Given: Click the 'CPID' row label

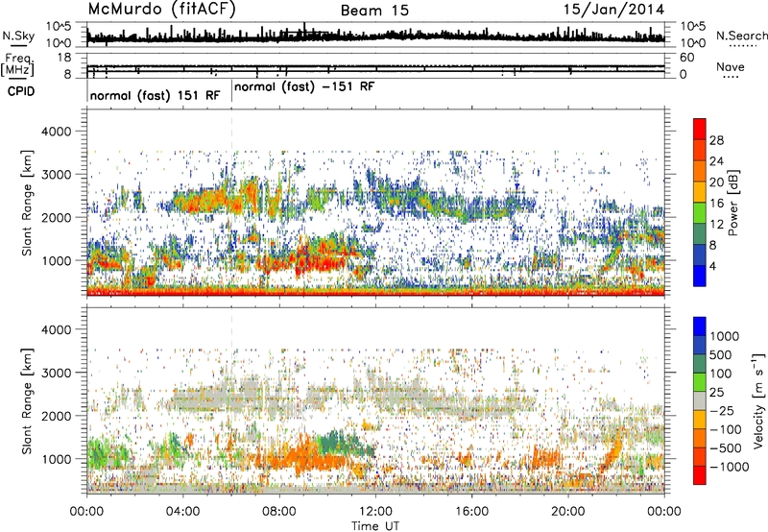Looking at the screenshot, I should [x=21, y=91].
